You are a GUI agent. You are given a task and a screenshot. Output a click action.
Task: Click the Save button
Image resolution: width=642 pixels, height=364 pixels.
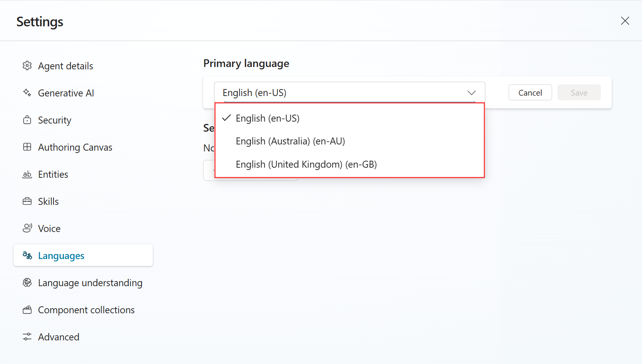click(x=579, y=93)
